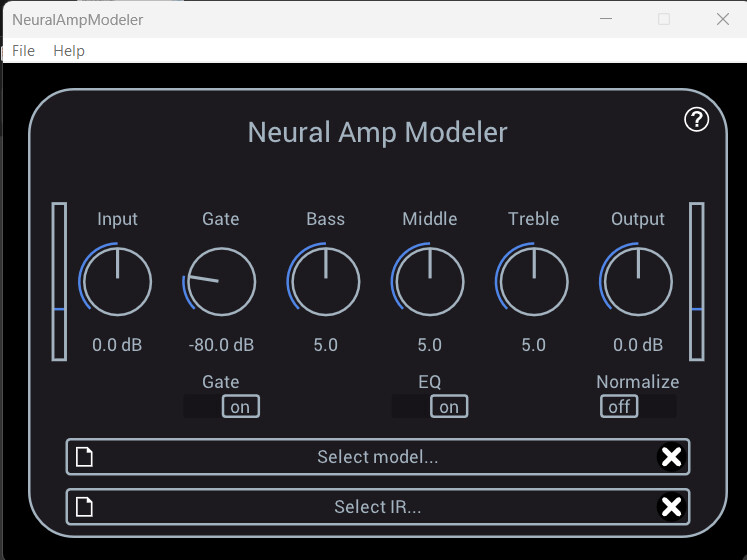Open the Help menu
Image resolution: width=747 pixels, height=560 pixels.
coord(69,51)
